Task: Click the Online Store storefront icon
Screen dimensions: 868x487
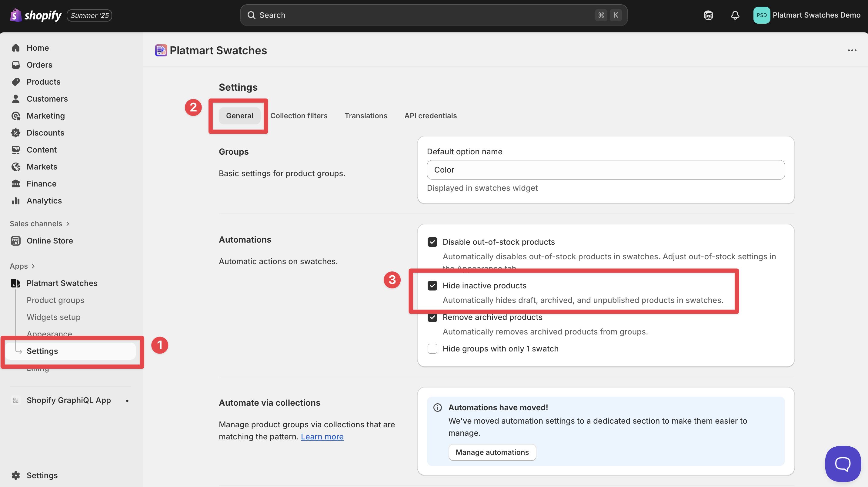Action: (15, 241)
